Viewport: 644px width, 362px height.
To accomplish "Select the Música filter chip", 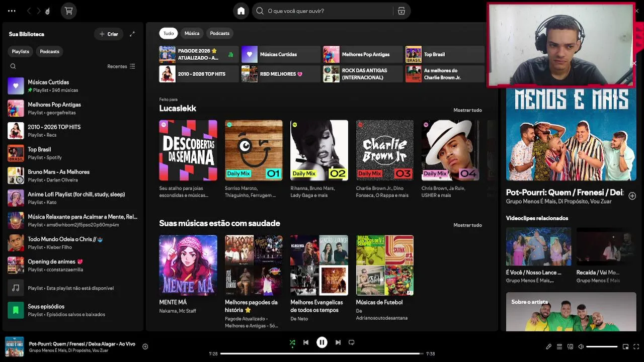I will [x=192, y=33].
